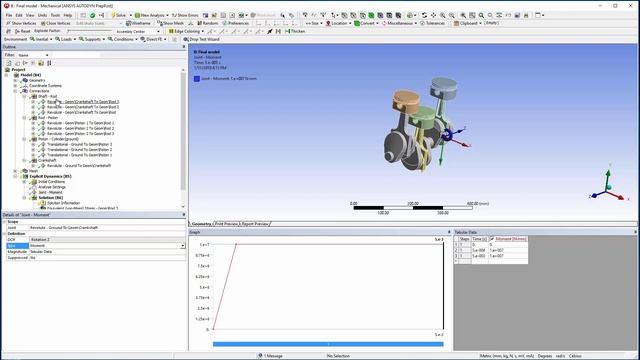Expand the Coordinate Systems tree node
640x360 pixels.
click(x=16, y=86)
